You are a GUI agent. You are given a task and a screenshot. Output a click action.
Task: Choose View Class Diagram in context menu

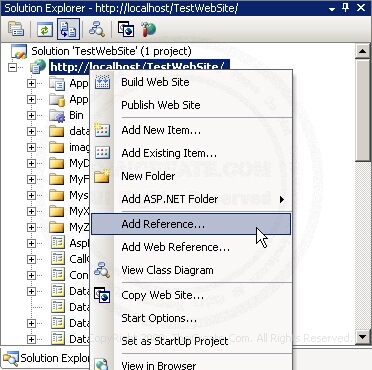tap(191, 270)
